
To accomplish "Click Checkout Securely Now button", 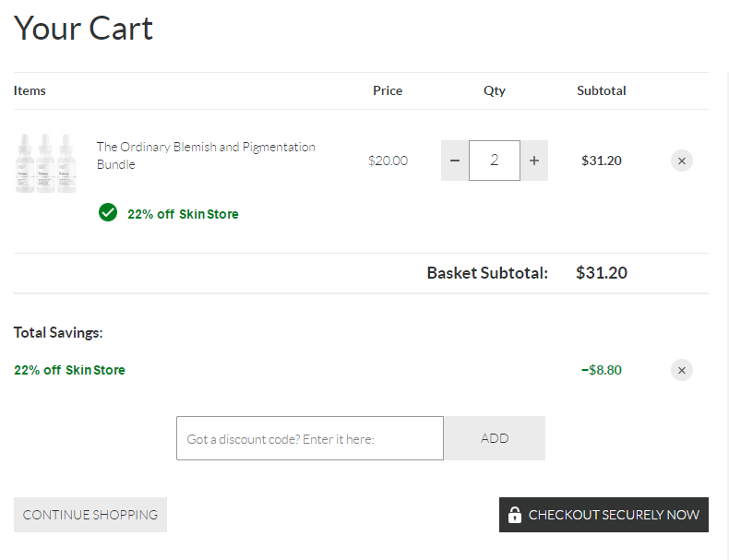I will 604,515.
